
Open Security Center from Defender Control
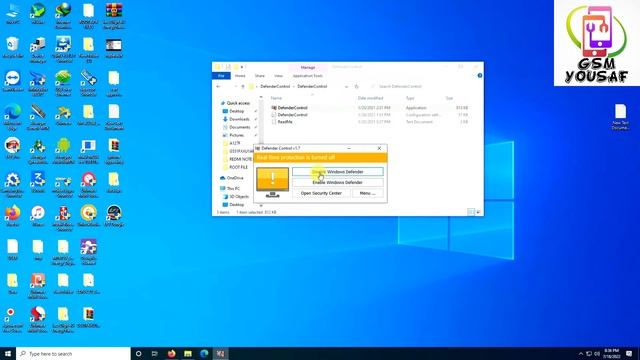pyautogui.click(x=321, y=193)
